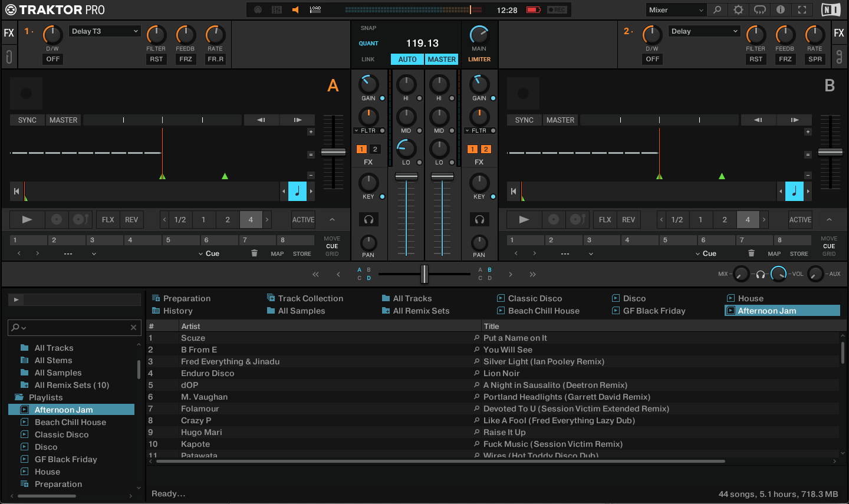Viewport: 849px width, 504px height.
Task: Skip crossfader fully right with double arrow
Action: click(533, 274)
